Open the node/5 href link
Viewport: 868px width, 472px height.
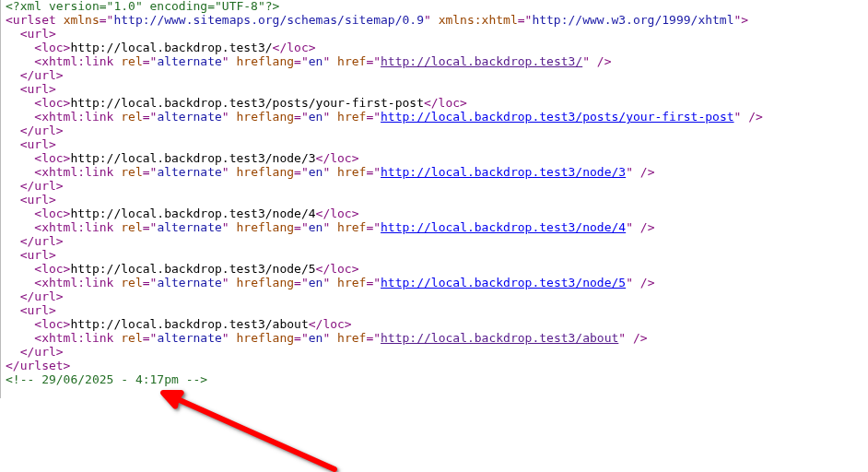pyautogui.click(x=503, y=283)
